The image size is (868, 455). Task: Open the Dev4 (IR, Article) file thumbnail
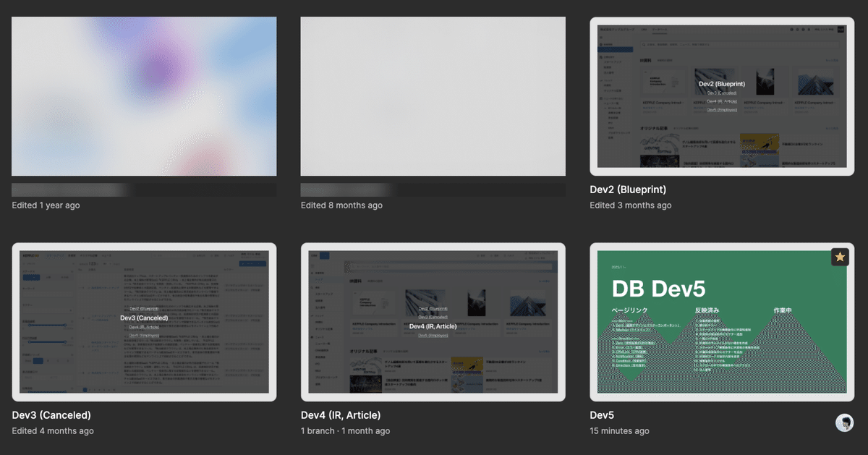[x=433, y=322]
